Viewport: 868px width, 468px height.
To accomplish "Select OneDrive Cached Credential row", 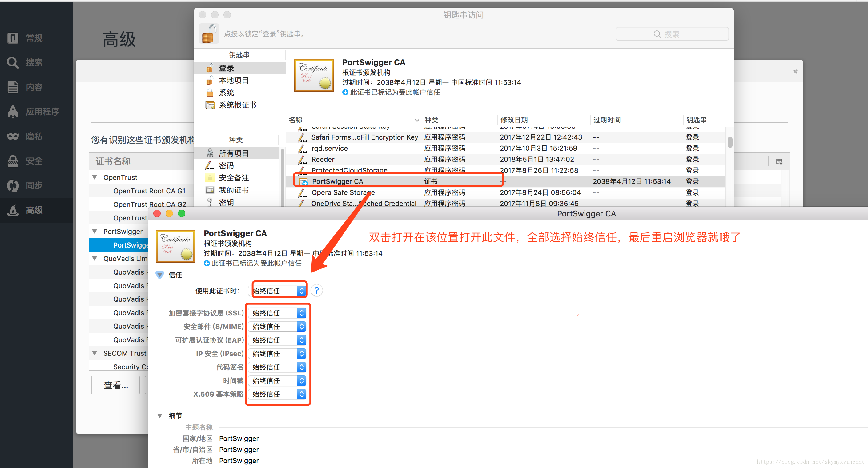I will coord(505,203).
